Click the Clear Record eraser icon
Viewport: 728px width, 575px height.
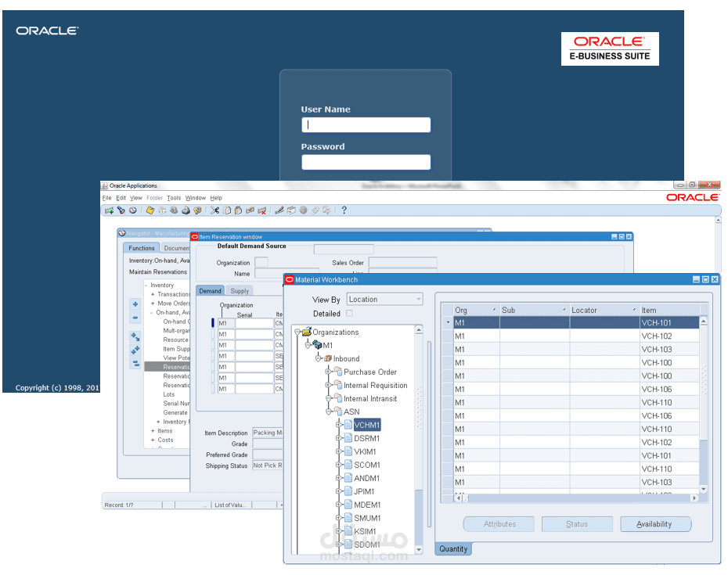(x=250, y=210)
